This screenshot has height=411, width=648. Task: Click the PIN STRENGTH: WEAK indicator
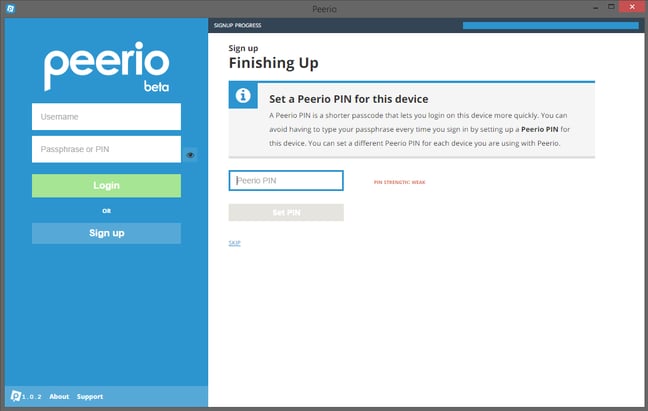pyautogui.click(x=399, y=182)
